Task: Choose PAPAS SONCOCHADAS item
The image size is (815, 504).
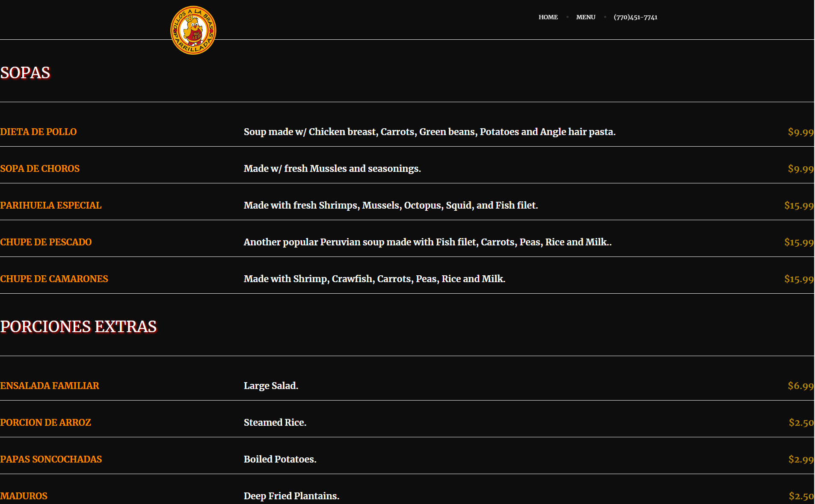Action: (51, 459)
